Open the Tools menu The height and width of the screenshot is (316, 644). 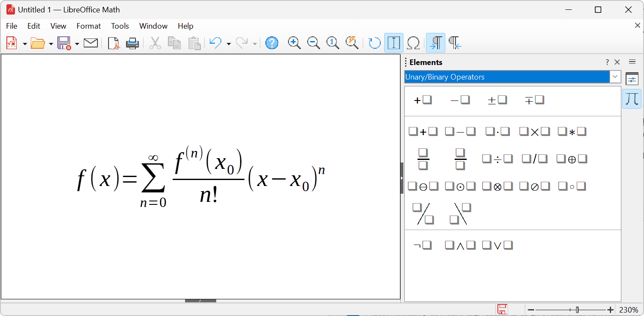120,26
